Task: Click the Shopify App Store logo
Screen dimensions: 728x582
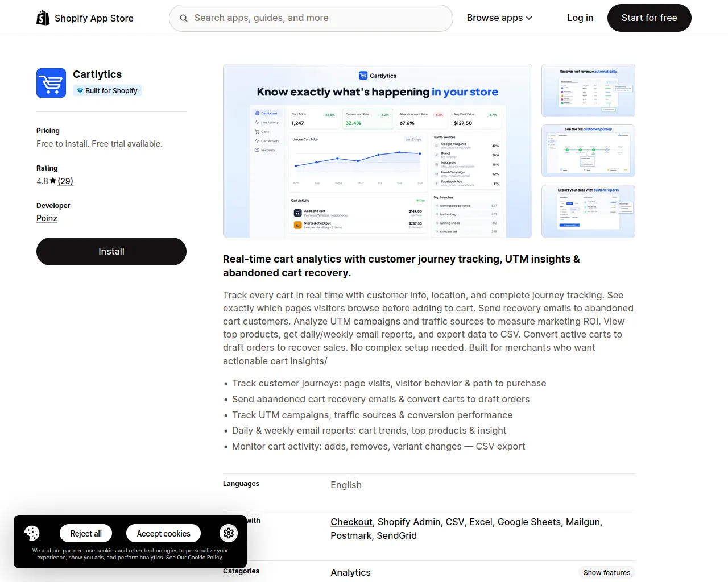Action: [84, 18]
